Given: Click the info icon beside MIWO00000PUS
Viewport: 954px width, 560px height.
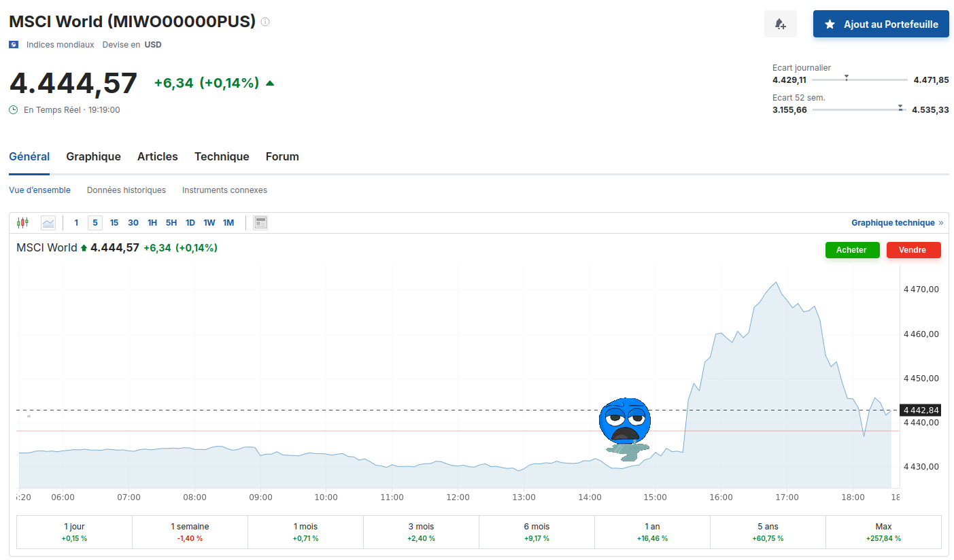Looking at the screenshot, I should click(x=265, y=22).
